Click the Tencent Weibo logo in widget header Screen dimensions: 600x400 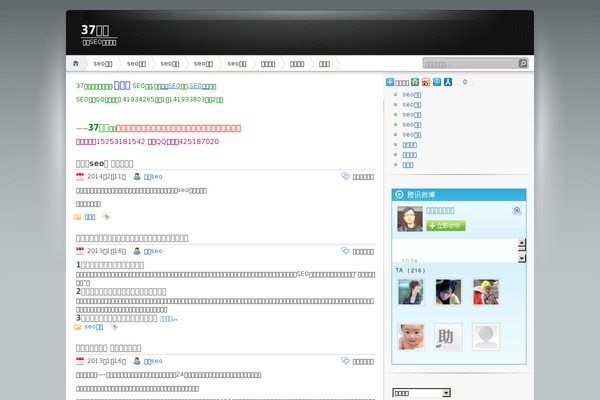(399, 194)
